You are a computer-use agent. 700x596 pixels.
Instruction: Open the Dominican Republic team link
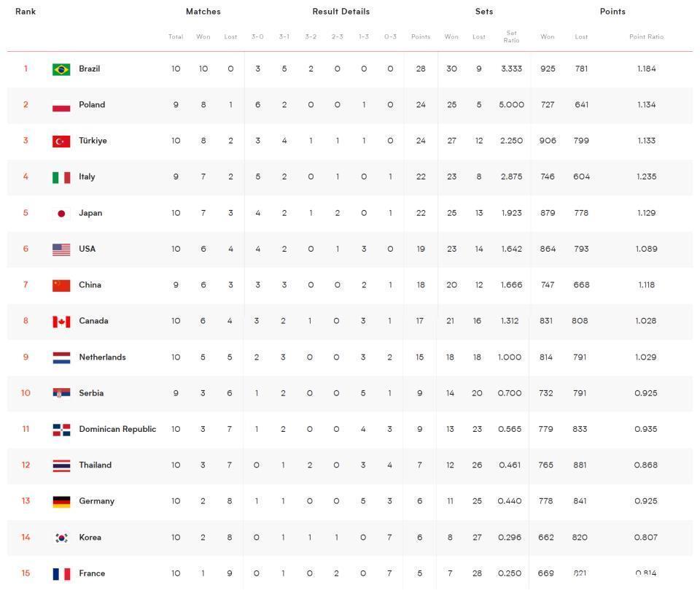point(117,429)
